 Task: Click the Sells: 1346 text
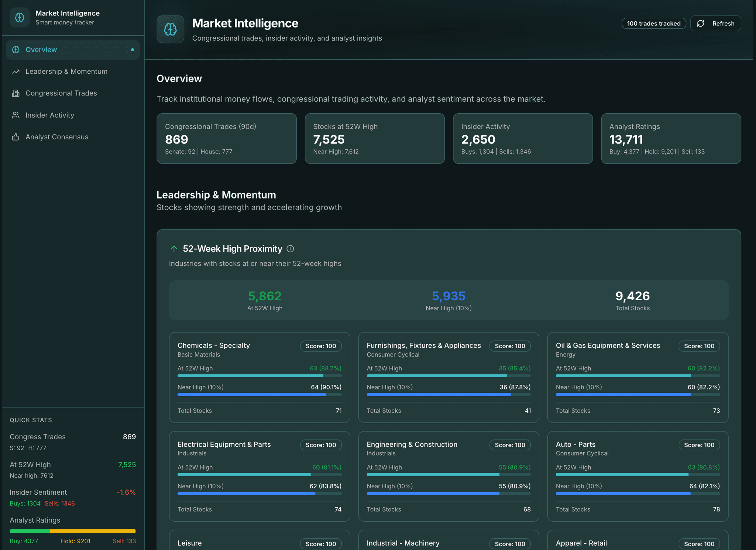[60, 504]
